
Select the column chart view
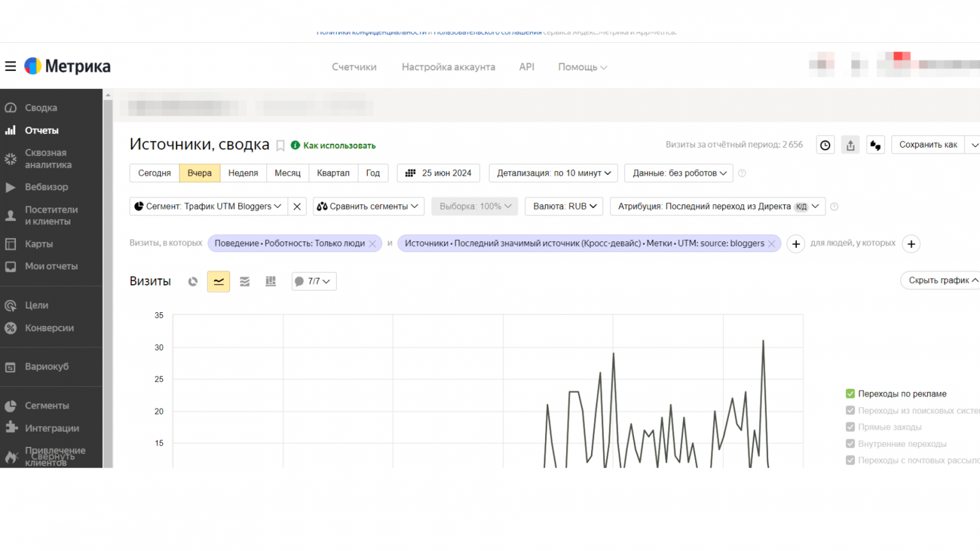coord(270,282)
